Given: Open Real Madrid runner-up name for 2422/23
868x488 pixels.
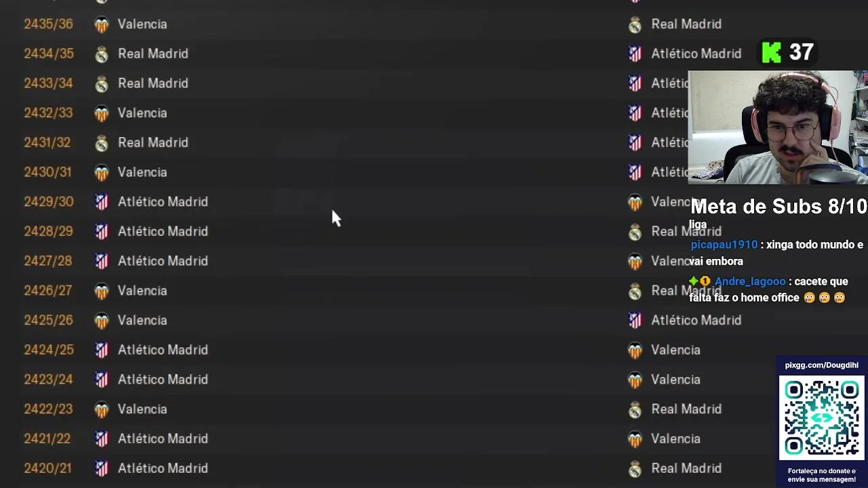Looking at the screenshot, I should click(686, 409).
